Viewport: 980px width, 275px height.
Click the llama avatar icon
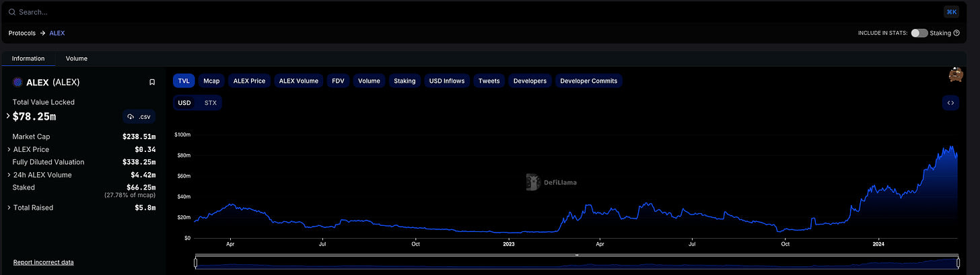coord(954,75)
